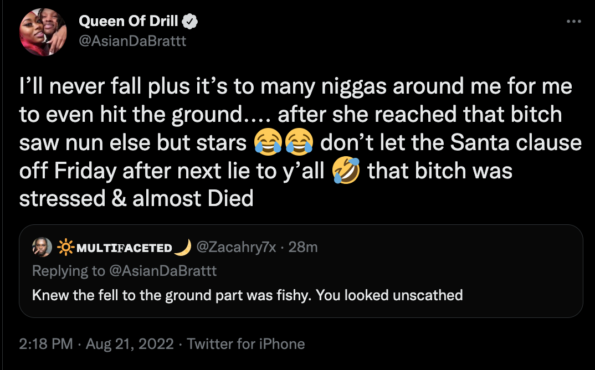Click the rolling-on-floor laughing emoji
The width and height of the screenshot is (595, 370).
[346, 171]
